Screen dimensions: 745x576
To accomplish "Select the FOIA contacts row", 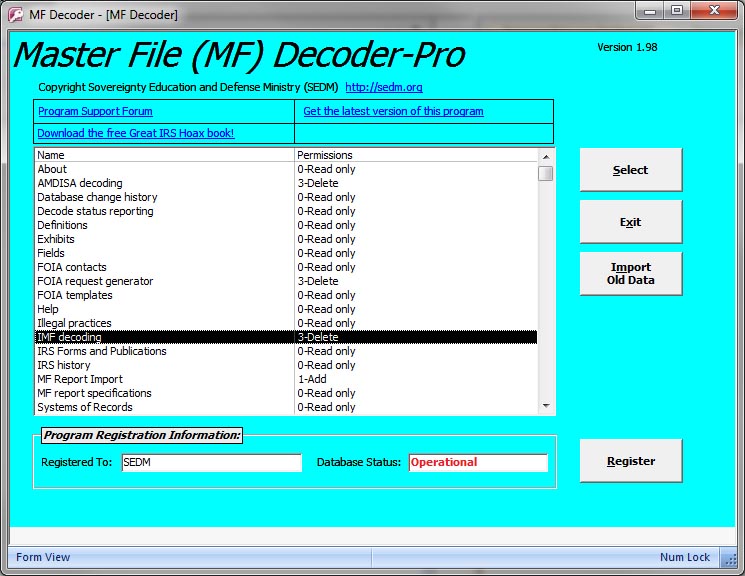I will pyautogui.click(x=287, y=267).
